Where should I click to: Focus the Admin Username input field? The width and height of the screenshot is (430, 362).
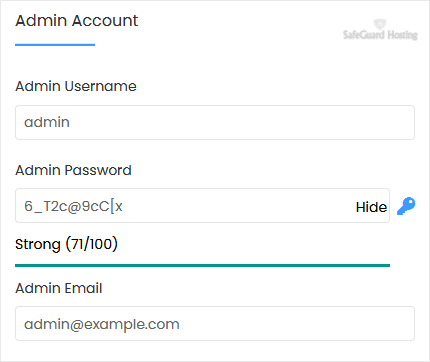tap(215, 122)
